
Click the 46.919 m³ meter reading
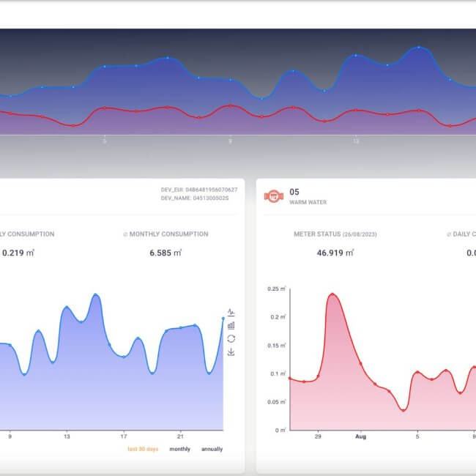coord(335,253)
